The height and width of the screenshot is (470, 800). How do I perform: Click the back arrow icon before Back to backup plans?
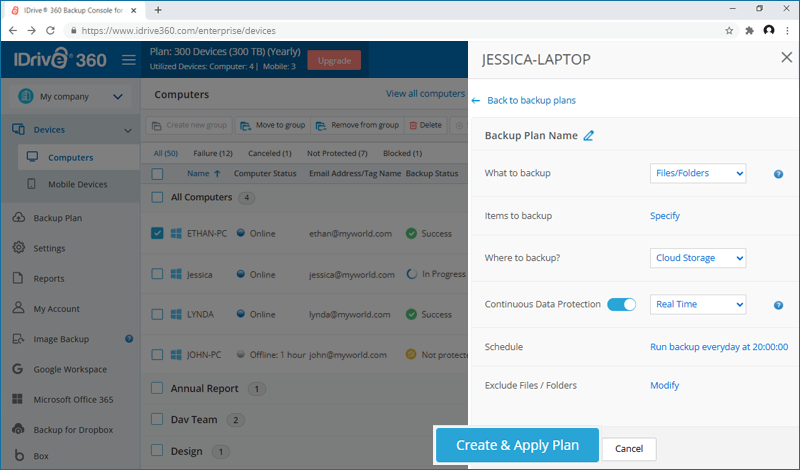click(476, 101)
